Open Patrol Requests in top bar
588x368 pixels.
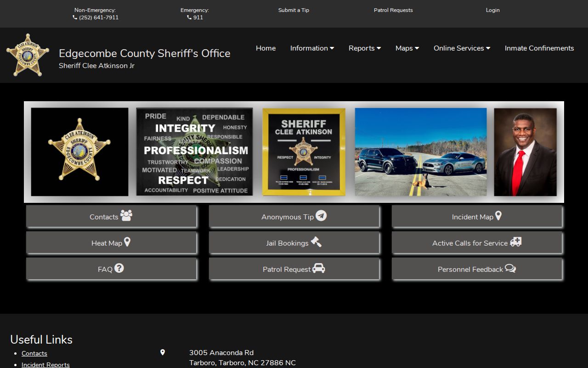tap(393, 10)
